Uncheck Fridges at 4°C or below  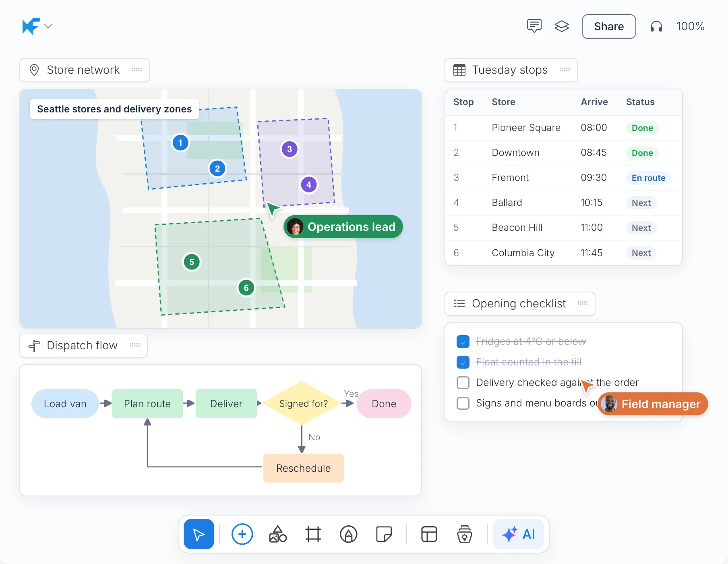pos(463,342)
